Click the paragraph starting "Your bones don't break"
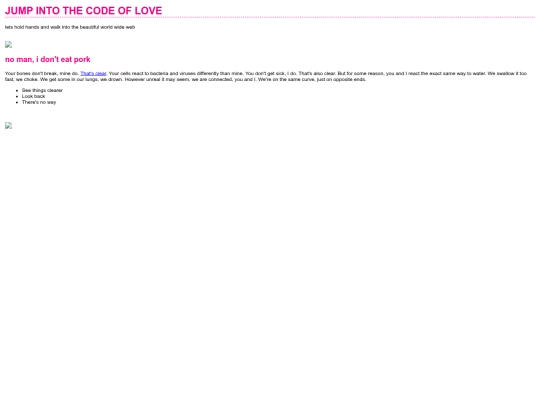The image size is (540, 405). pyautogui.click(x=266, y=76)
